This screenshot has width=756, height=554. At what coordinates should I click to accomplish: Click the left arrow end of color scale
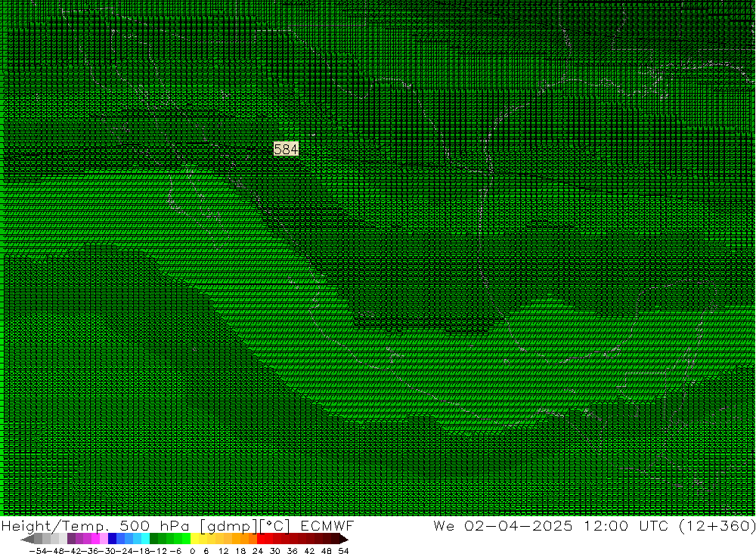[x=27, y=539]
